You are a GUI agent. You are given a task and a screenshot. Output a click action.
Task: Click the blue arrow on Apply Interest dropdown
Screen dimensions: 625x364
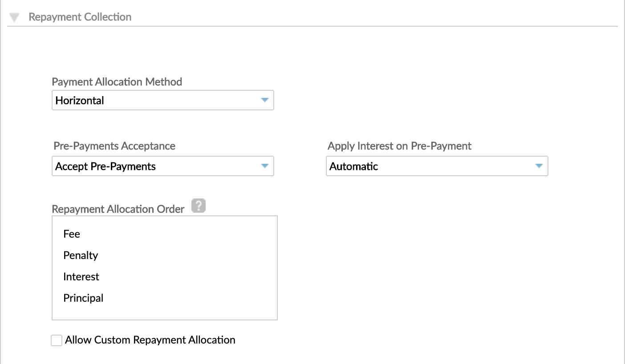tap(540, 166)
